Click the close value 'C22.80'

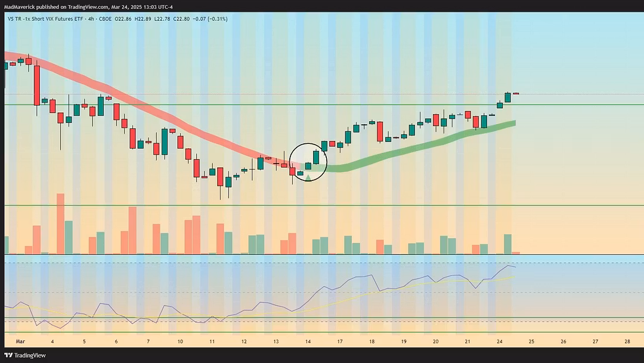pyautogui.click(x=181, y=19)
